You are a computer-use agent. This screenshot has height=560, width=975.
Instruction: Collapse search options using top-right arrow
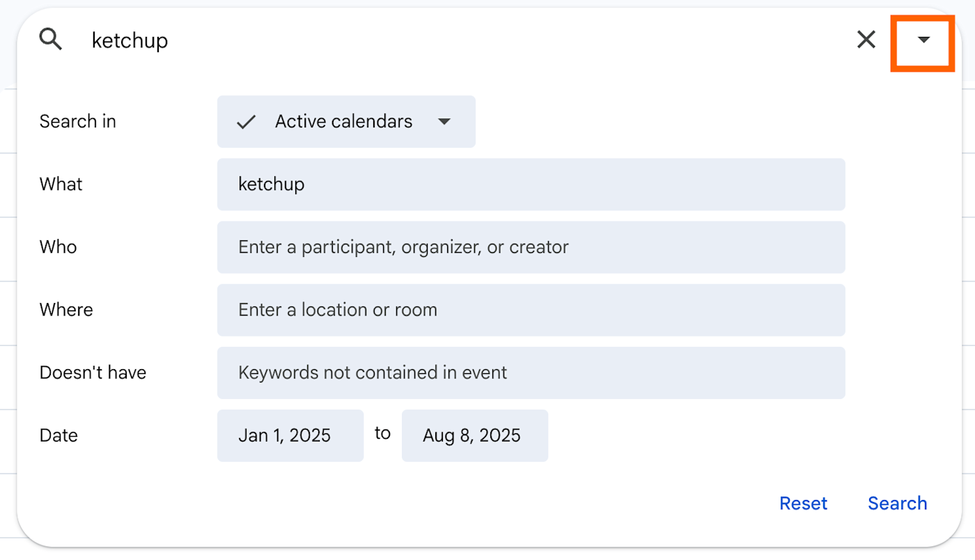[923, 40]
